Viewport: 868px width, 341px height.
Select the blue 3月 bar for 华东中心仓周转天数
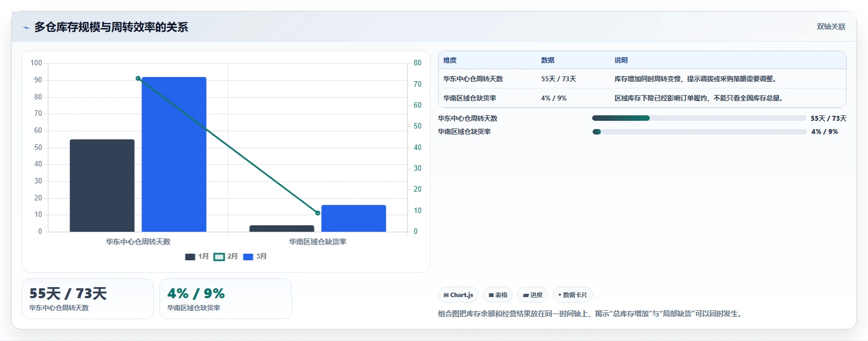(x=174, y=154)
